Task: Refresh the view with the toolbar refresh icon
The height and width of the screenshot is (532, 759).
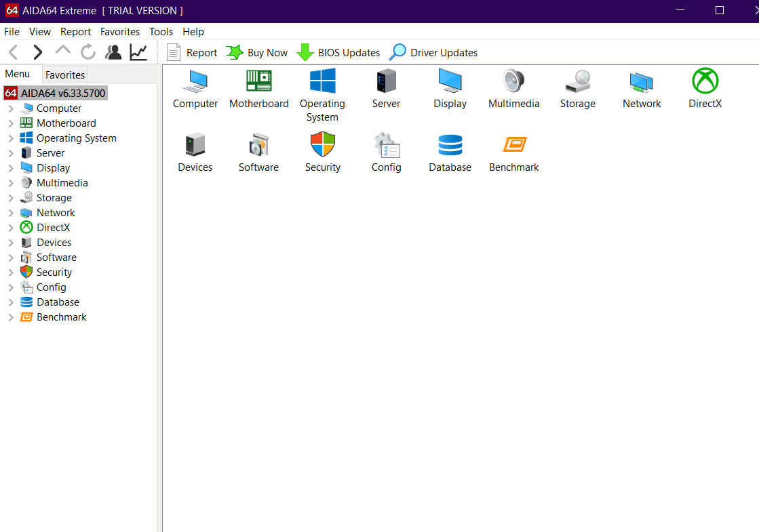Action: coord(87,52)
